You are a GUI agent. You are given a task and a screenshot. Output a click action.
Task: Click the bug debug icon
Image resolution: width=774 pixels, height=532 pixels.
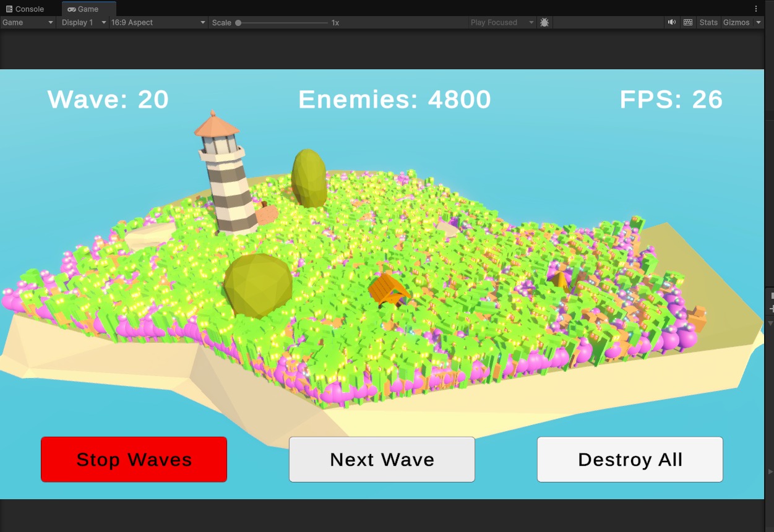coord(544,22)
